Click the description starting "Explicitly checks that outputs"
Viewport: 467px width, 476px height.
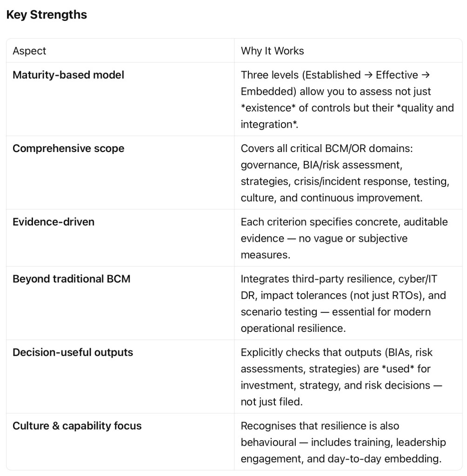(341, 377)
